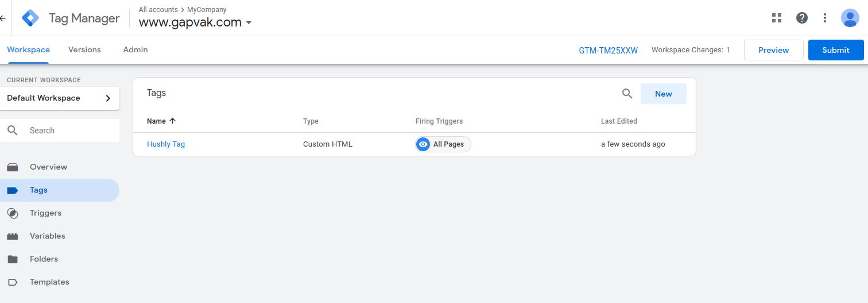Open Triggers in the sidebar

[60, 213]
